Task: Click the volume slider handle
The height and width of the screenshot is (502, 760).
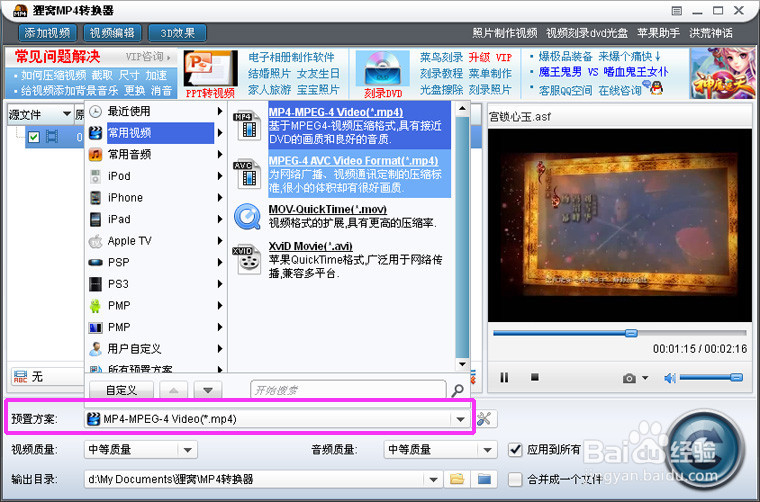Action: [x=736, y=377]
